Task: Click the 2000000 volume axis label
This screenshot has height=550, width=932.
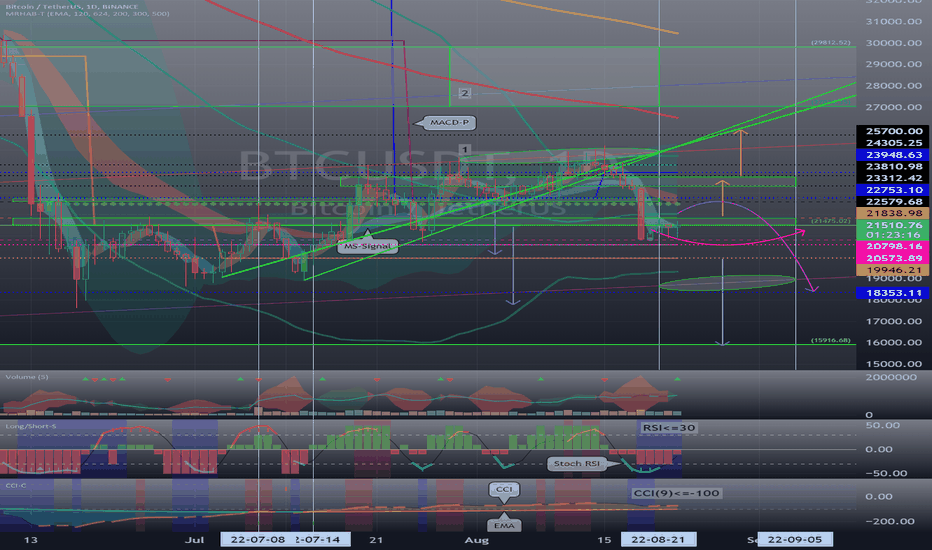Action: (890, 377)
